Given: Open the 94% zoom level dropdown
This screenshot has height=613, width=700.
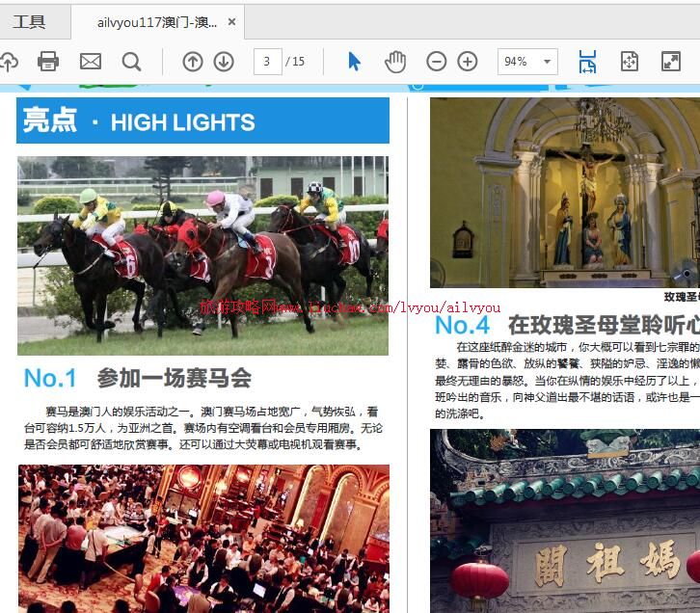Looking at the screenshot, I should point(527,62).
